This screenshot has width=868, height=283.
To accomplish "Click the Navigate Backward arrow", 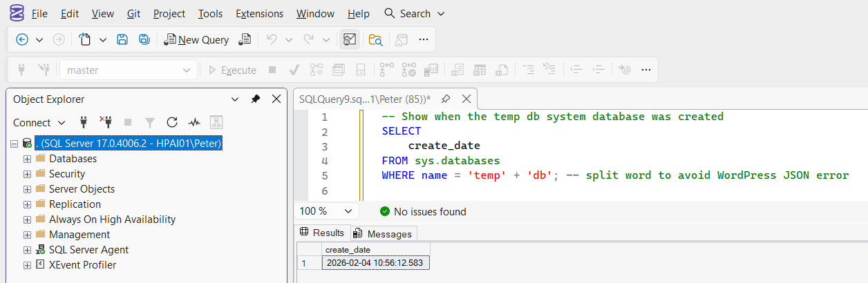I will point(22,39).
